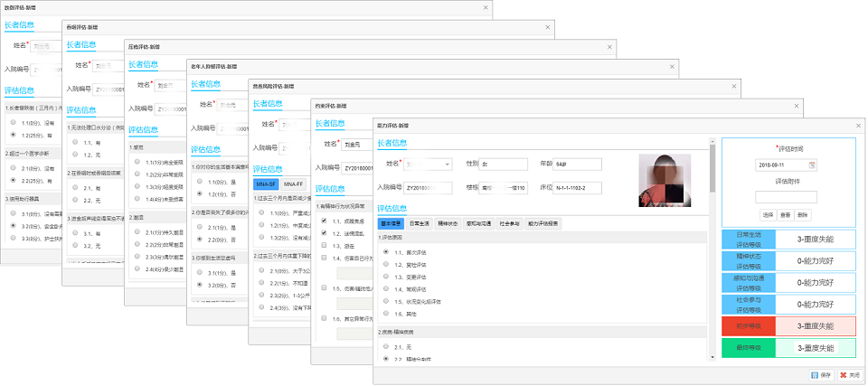
Task: Switch to the 日常生活 tab
Action: coord(420,223)
